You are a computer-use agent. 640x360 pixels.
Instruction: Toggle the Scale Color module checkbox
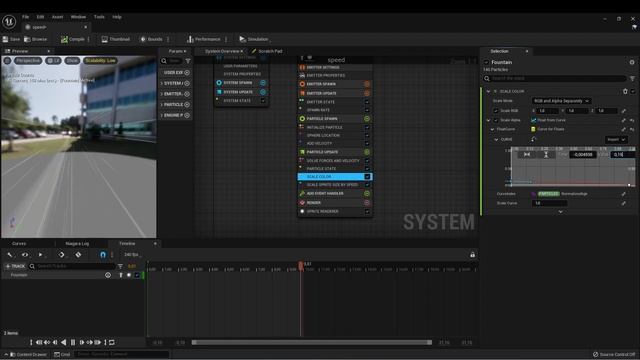[367, 177]
